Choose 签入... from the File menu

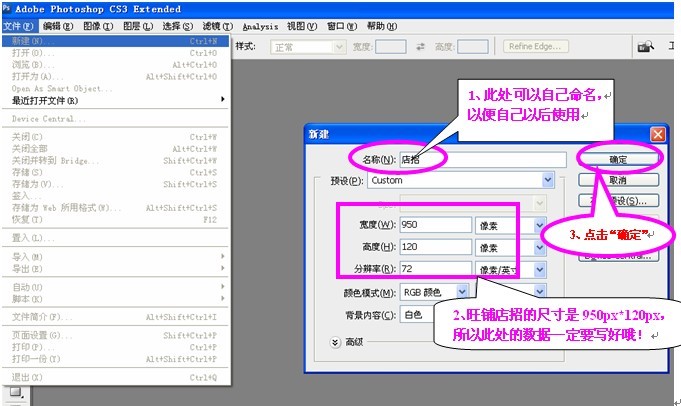tap(116, 196)
